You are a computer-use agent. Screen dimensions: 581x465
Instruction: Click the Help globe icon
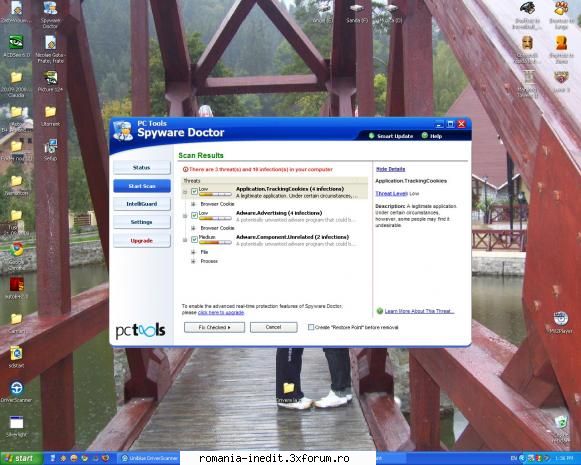click(x=425, y=136)
